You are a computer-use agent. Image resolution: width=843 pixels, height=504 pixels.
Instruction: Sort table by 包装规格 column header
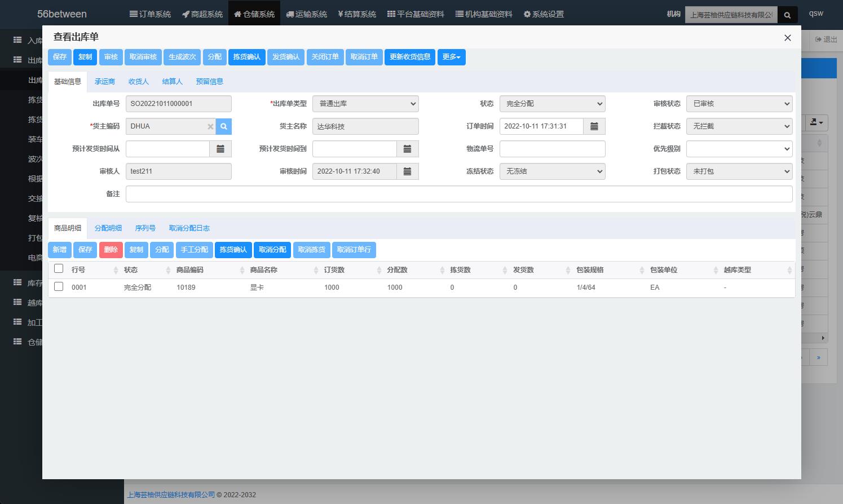point(608,270)
